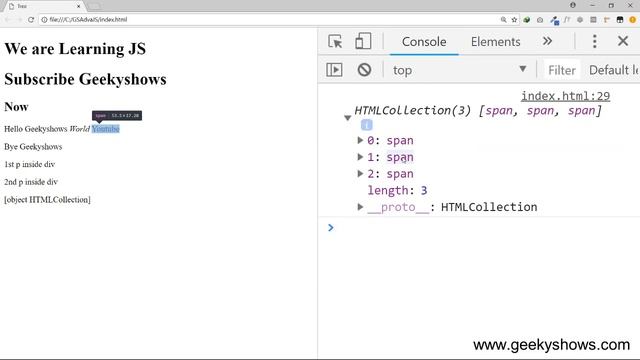Click the orange Chrome alert menu icon
This screenshot has height=360, width=640.
[x=633, y=20]
